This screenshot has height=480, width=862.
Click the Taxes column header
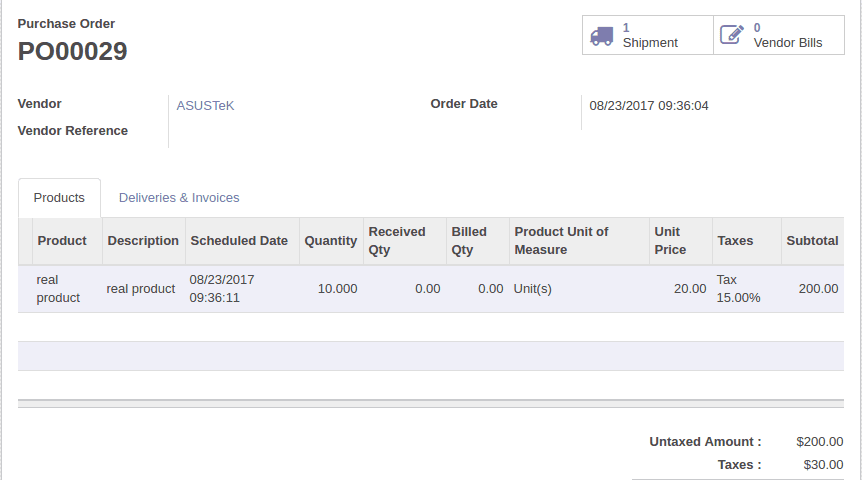[x=735, y=241]
